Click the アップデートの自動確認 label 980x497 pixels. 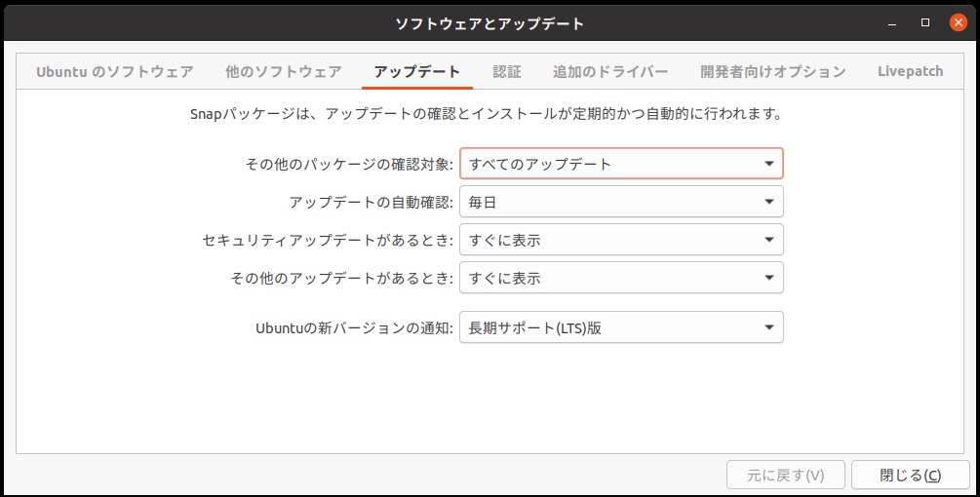372,203
